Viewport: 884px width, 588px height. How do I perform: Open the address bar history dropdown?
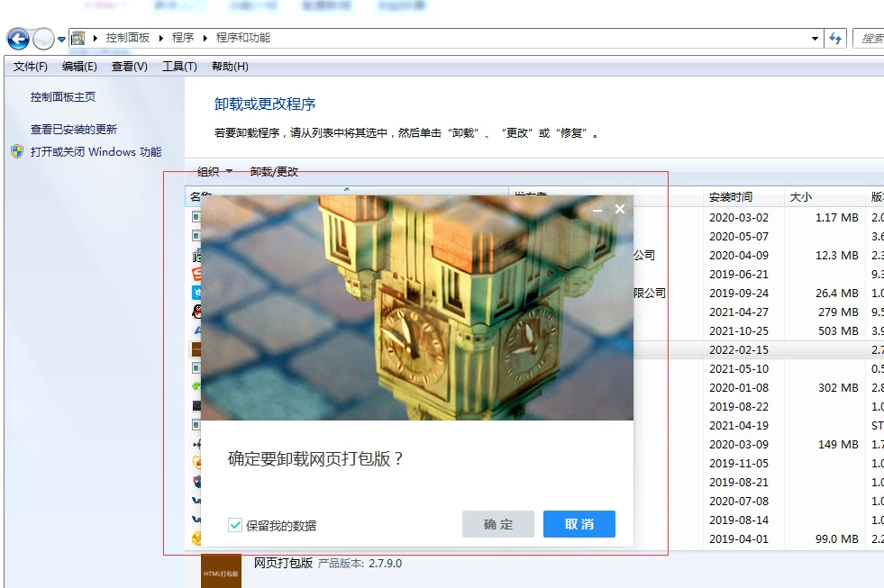[x=815, y=39]
